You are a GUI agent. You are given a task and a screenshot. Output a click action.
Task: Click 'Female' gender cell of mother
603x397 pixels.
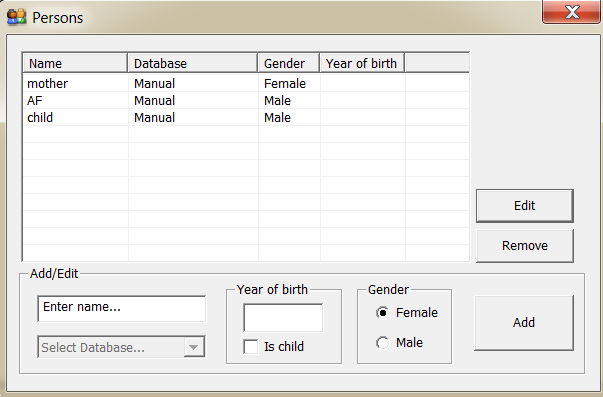[x=285, y=83]
